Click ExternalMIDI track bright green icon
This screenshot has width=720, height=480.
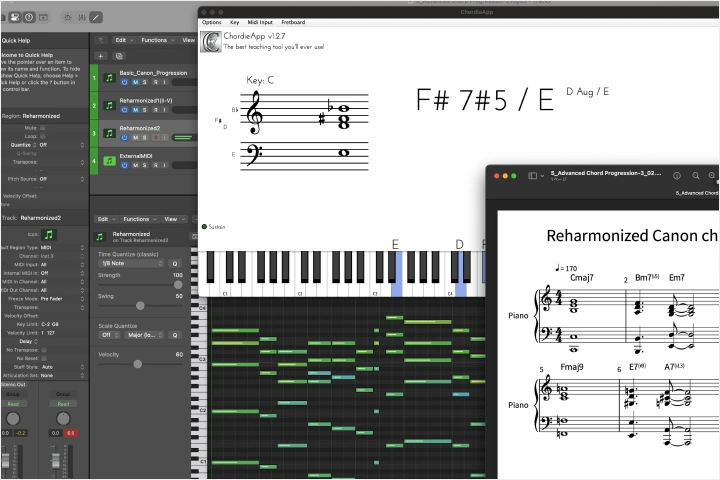[109, 161]
